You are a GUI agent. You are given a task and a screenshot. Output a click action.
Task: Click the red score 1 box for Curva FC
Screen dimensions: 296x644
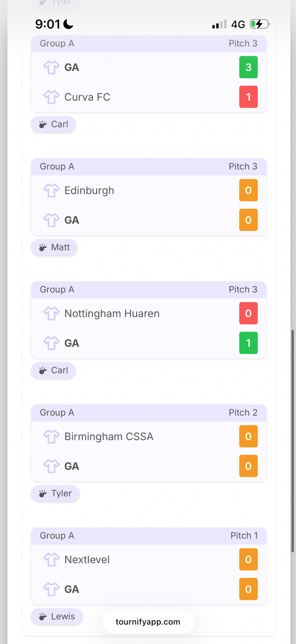coord(248,97)
